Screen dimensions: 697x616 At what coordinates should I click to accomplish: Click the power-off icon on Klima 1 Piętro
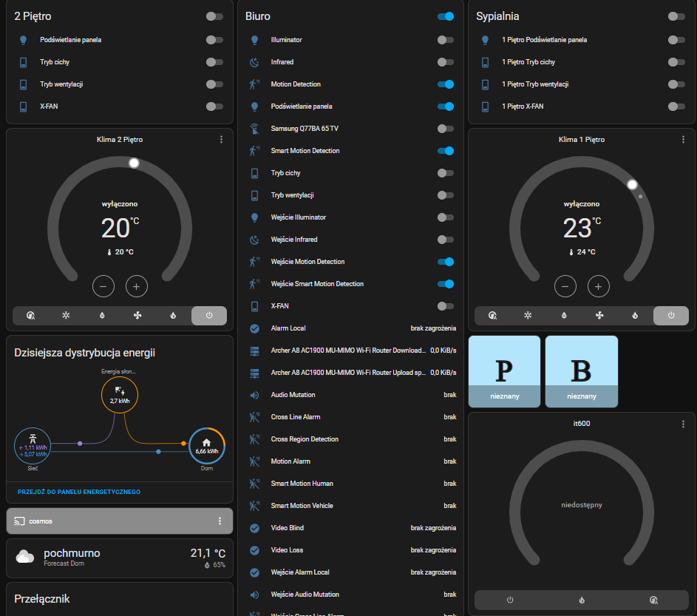point(671,316)
